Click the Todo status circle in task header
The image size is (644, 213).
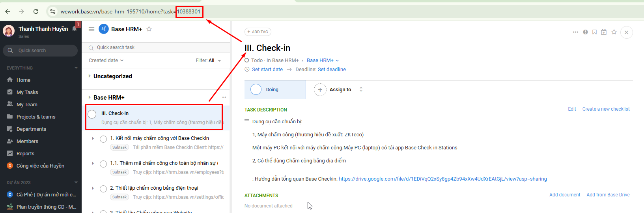247,60
